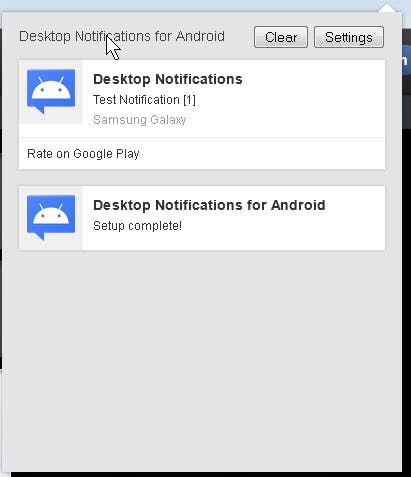Select the 'Desktop Notifications' bold title
Screen dimensions: 411x477
168,79
